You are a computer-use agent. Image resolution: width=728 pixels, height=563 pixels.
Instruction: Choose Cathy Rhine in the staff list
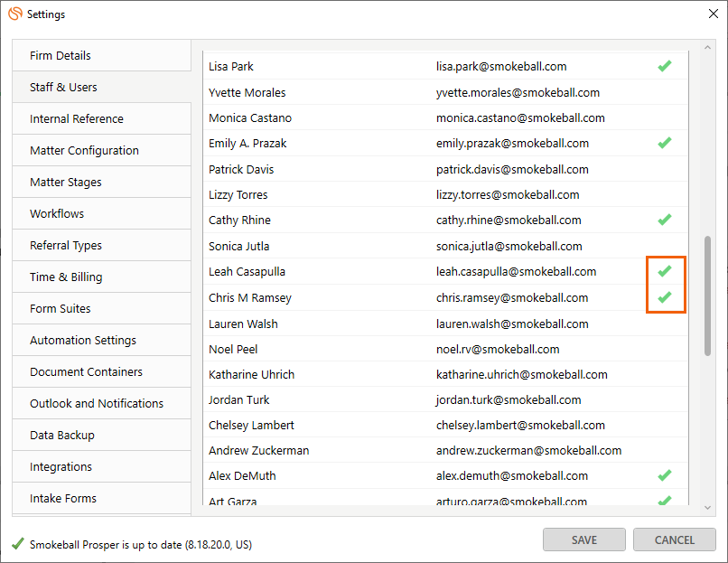[x=445, y=220]
